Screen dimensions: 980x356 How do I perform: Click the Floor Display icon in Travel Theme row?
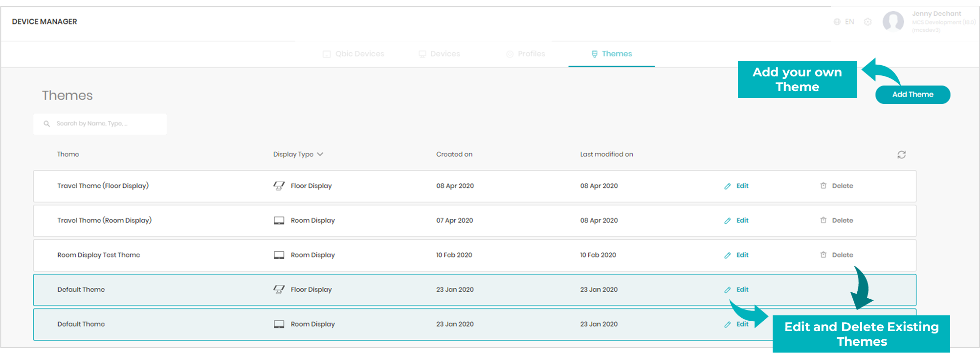point(279,186)
